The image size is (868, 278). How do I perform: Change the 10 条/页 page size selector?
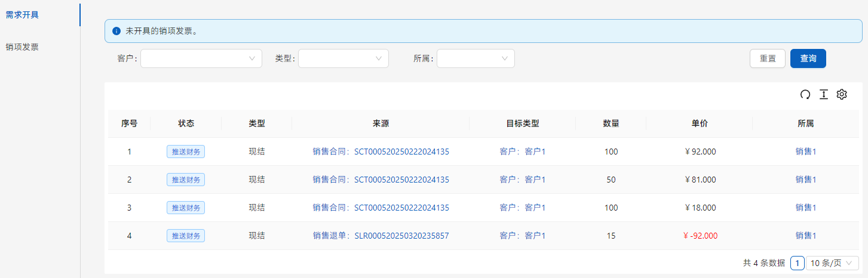[832, 263]
